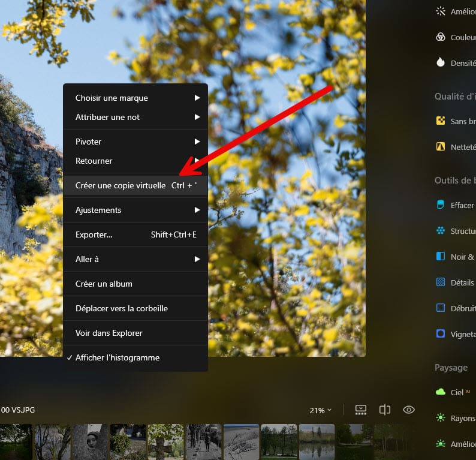Open the Débruitage tool icon
Screen dimensions: 476x460
[441, 308]
